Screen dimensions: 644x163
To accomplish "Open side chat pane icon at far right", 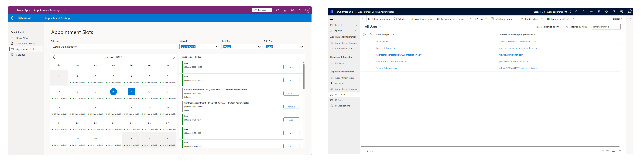I will click(x=630, y=19).
